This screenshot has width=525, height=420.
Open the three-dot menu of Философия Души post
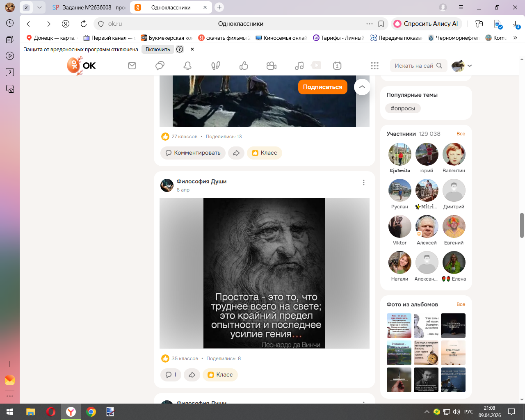(364, 183)
